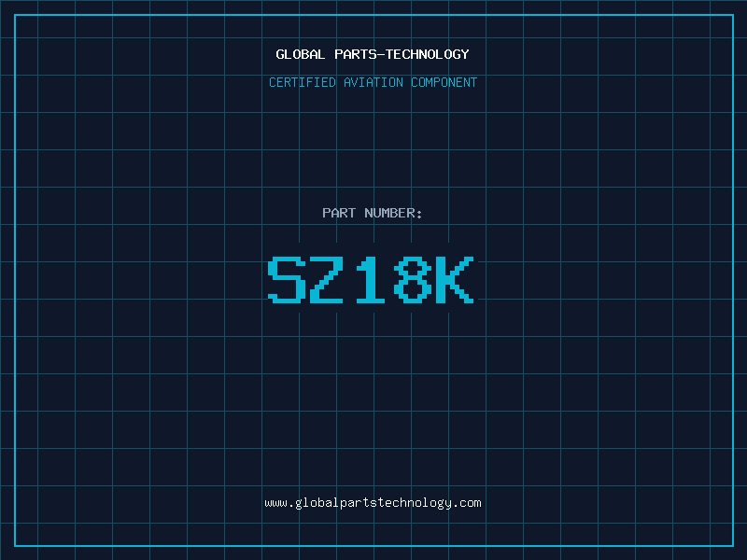Image resolution: width=747 pixels, height=560 pixels.
Task: Click the PART NUMBER: label
Action: click(x=373, y=213)
